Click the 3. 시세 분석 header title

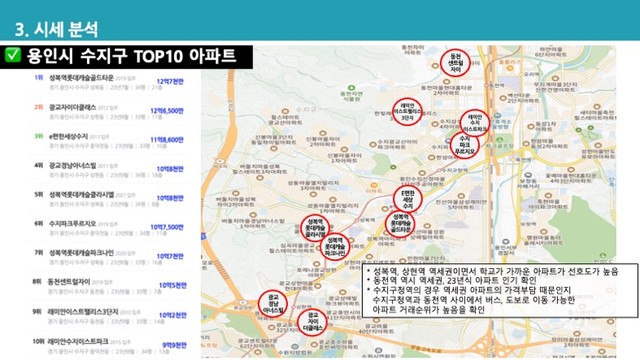point(56,29)
